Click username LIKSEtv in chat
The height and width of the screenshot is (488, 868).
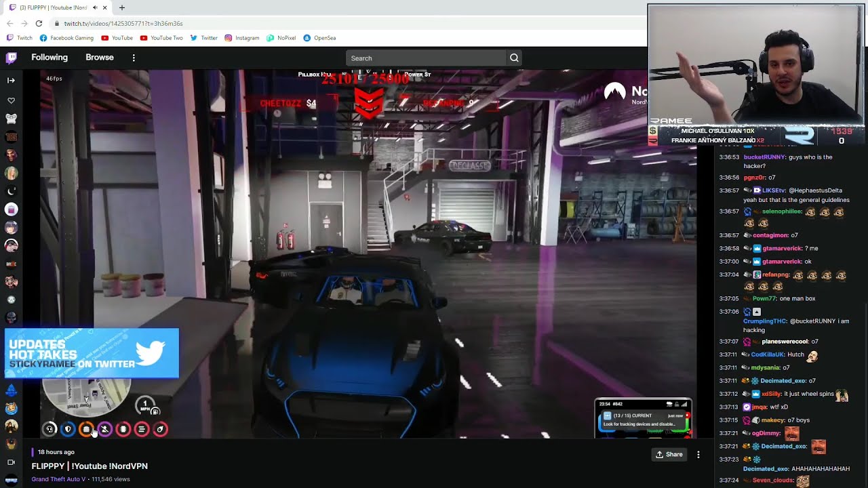click(773, 190)
